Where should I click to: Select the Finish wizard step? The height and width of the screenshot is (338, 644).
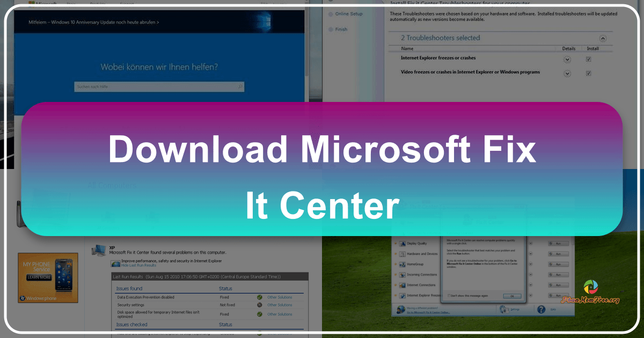(341, 29)
